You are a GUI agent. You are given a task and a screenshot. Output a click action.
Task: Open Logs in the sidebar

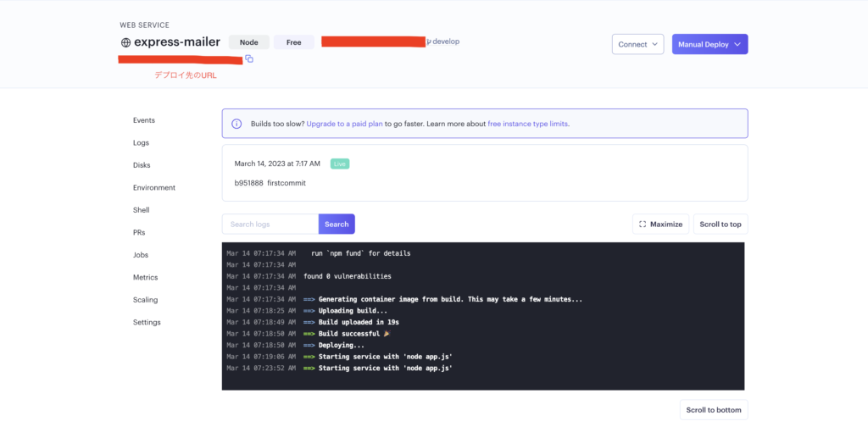tap(142, 142)
